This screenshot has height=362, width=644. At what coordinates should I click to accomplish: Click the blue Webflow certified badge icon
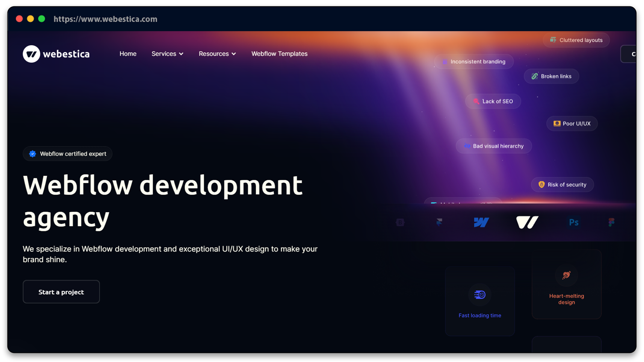point(33,154)
